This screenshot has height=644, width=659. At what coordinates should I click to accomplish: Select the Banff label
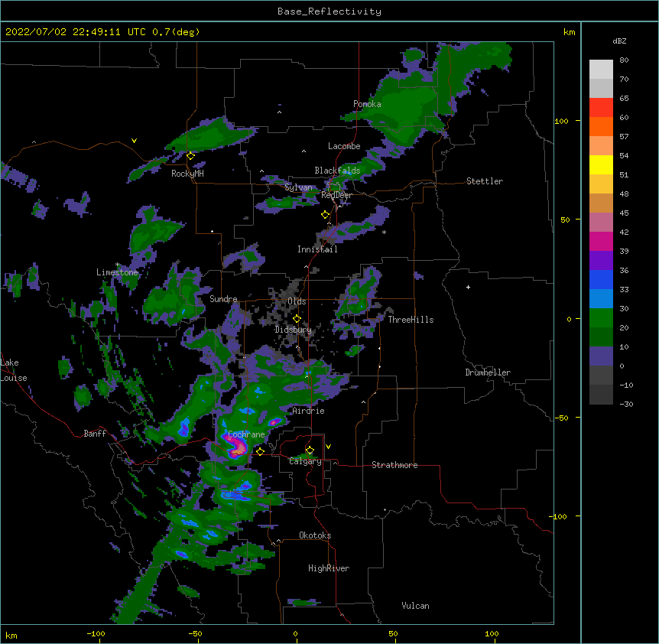coord(95,434)
